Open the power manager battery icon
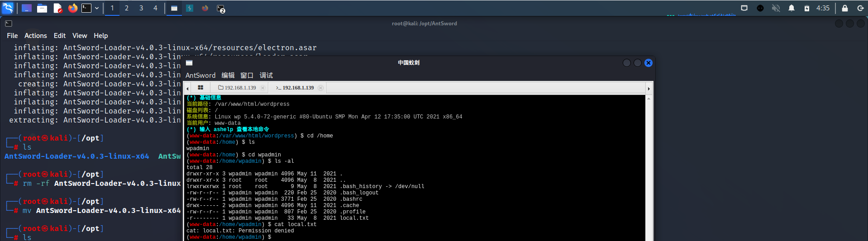Viewport: 868px width, 241px height. pos(806,8)
